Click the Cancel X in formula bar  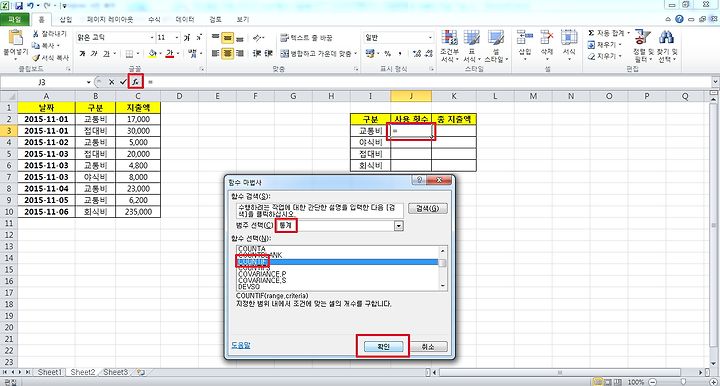click(111, 82)
